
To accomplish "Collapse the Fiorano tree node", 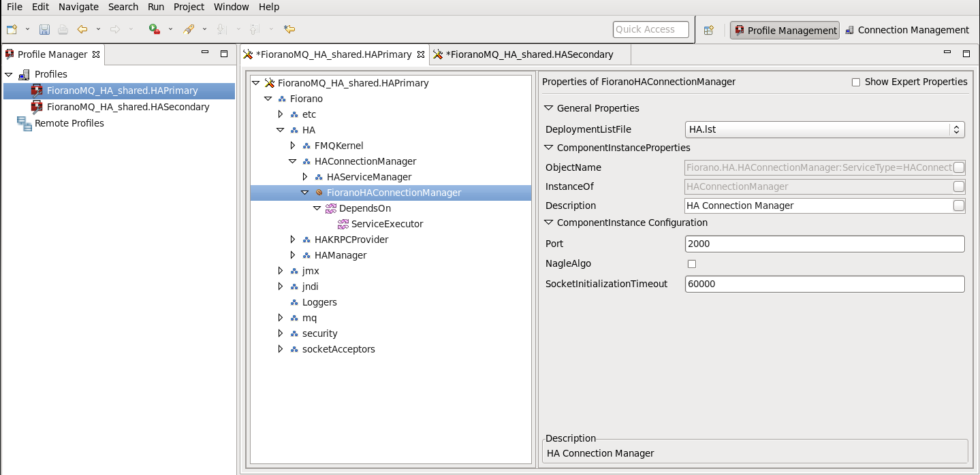I will coord(268,99).
